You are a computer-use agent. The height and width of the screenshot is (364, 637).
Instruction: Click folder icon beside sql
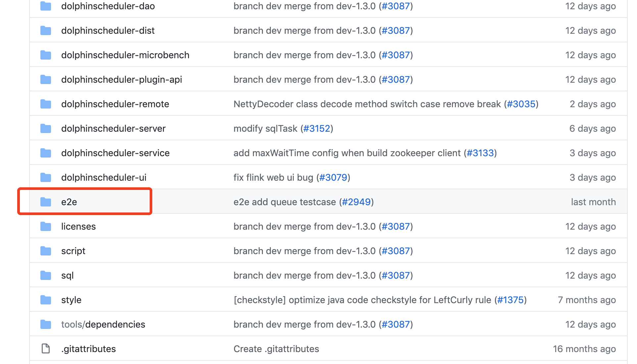(x=46, y=275)
